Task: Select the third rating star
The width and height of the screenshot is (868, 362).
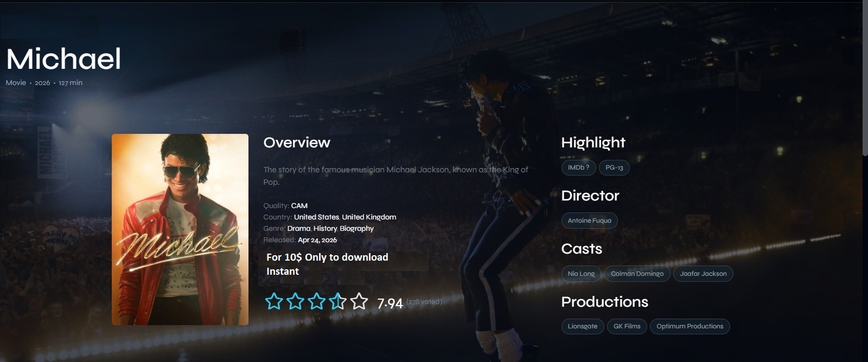Action: coord(316,301)
